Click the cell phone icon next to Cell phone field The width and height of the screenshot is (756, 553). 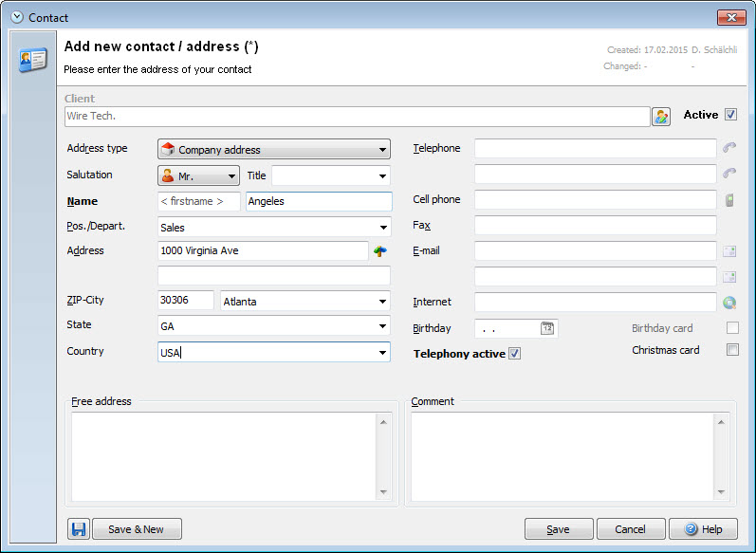pos(729,199)
